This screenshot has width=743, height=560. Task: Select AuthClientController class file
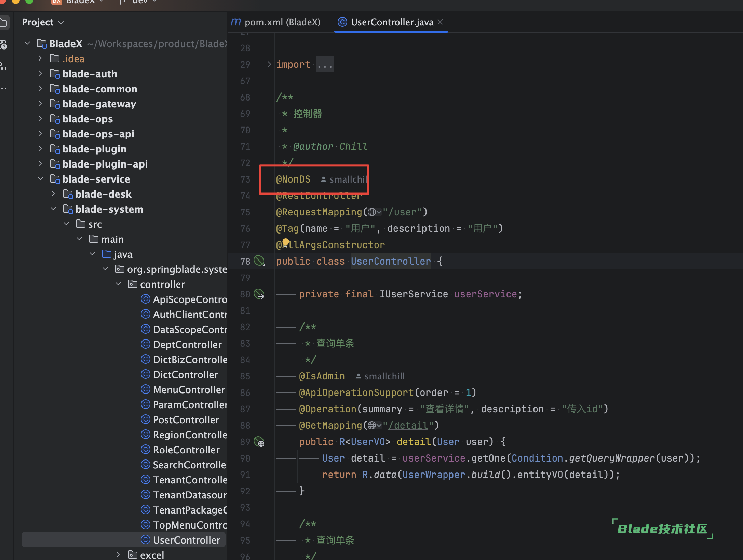pos(184,315)
